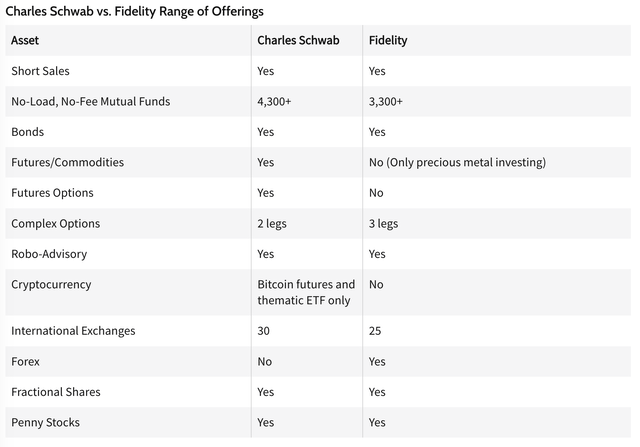The image size is (640, 447).
Task: Select the 'Short Sales' row label
Action: pyautogui.click(x=41, y=71)
